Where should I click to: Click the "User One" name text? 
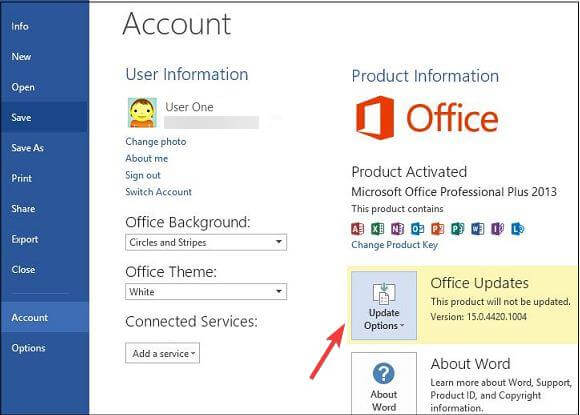[x=189, y=107]
